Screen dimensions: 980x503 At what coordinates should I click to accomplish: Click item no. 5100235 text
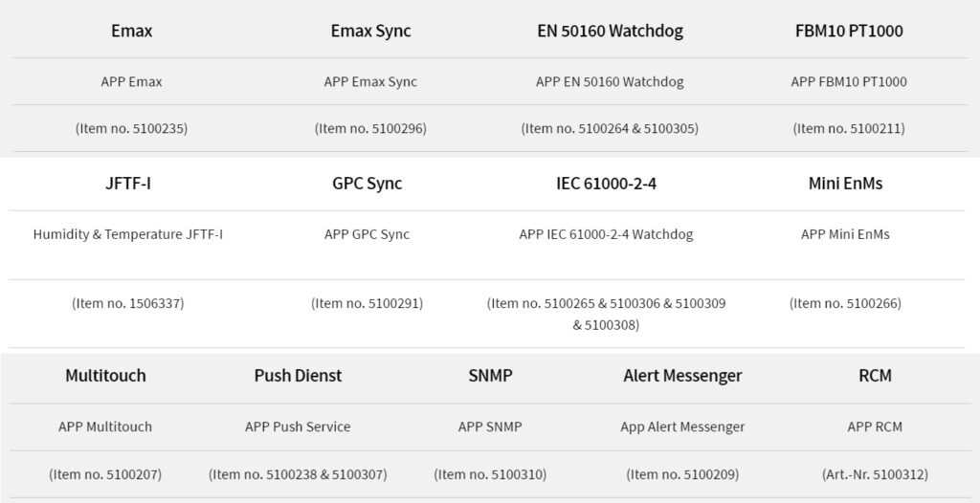click(x=131, y=129)
